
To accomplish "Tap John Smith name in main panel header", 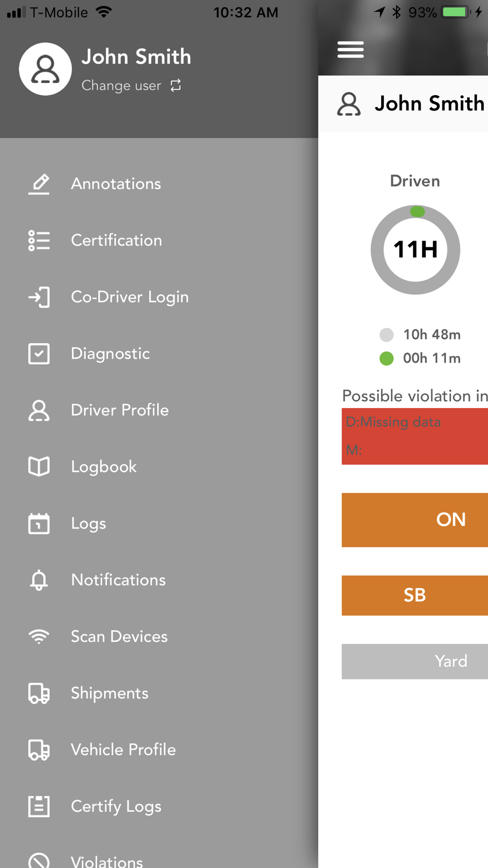I will pyautogui.click(x=429, y=103).
